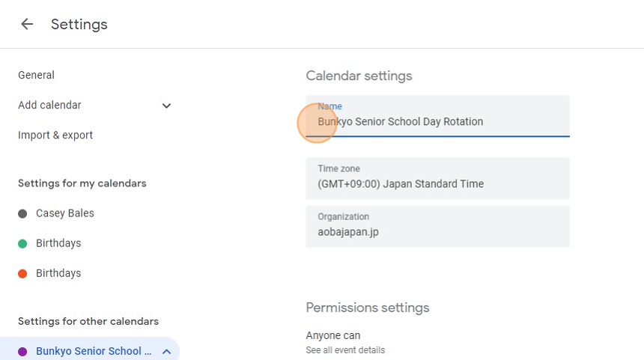Click the Permissions settings heading

[x=368, y=308]
